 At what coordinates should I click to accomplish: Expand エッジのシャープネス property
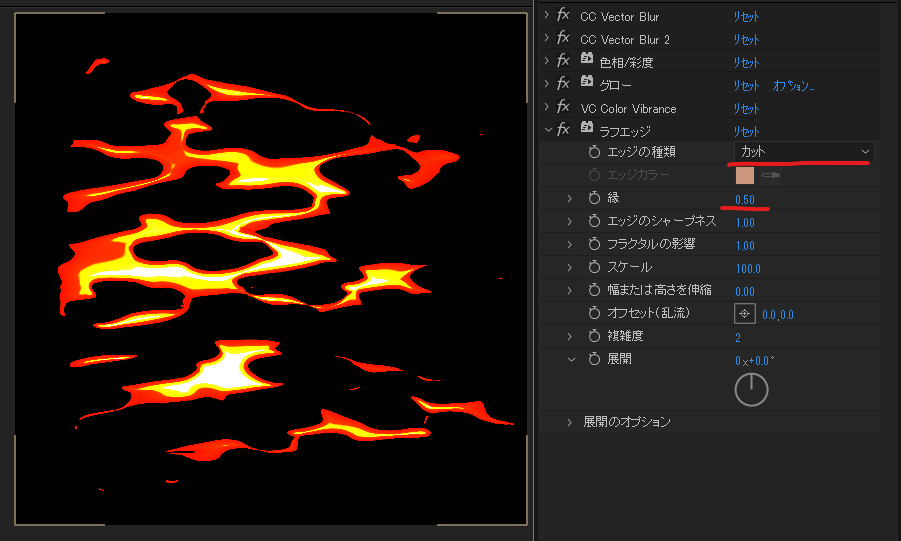569,221
